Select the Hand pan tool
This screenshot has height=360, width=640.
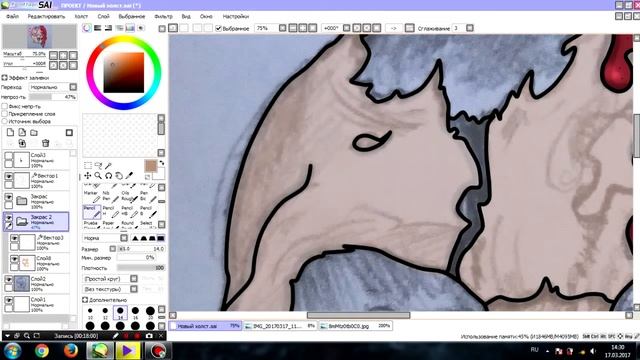[x=119, y=176]
